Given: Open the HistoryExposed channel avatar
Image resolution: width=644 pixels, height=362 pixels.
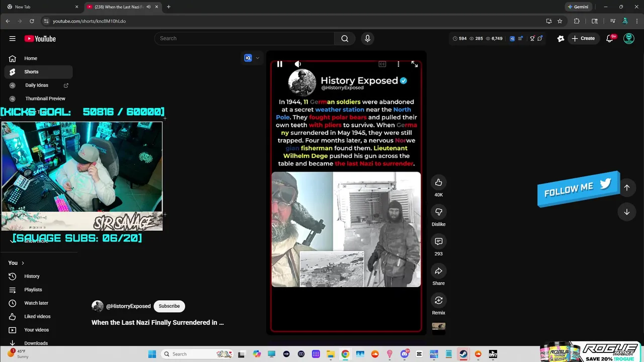Looking at the screenshot, I should point(98,306).
